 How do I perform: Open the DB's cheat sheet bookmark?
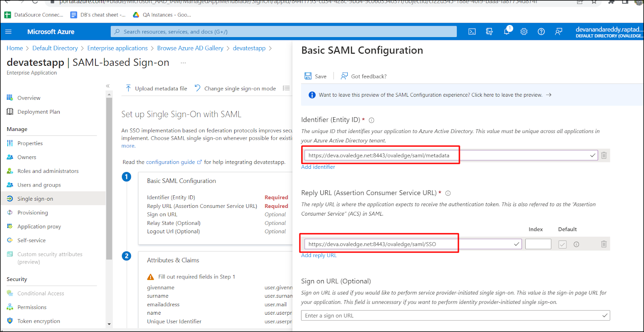click(98, 15)
